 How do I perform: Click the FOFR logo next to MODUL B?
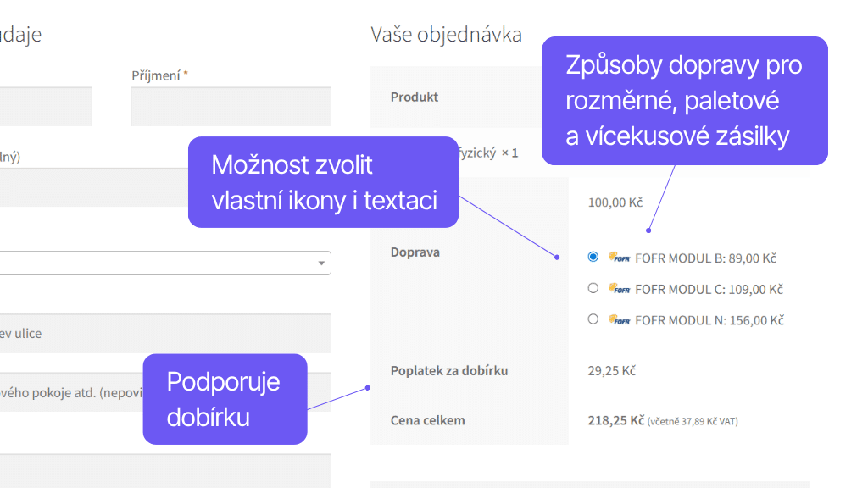point(620,258)
